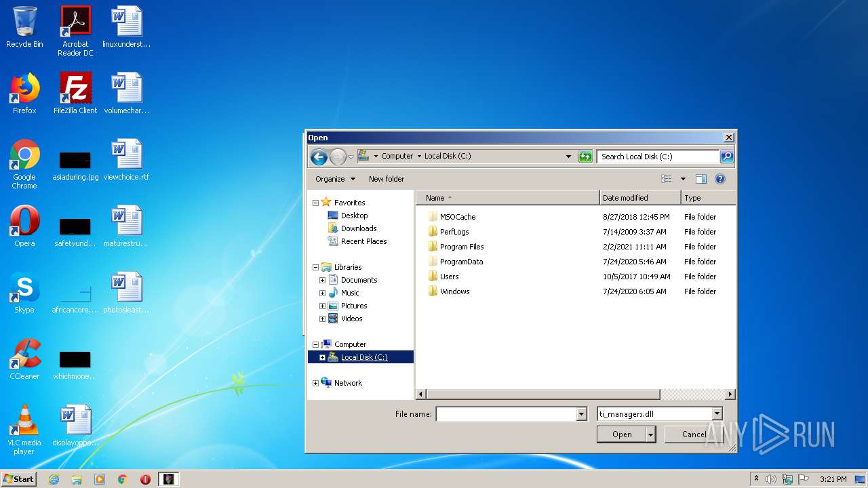The image size is (868, 488).
Task: Expand the Videos library node
Action: [x=322, y=319]
